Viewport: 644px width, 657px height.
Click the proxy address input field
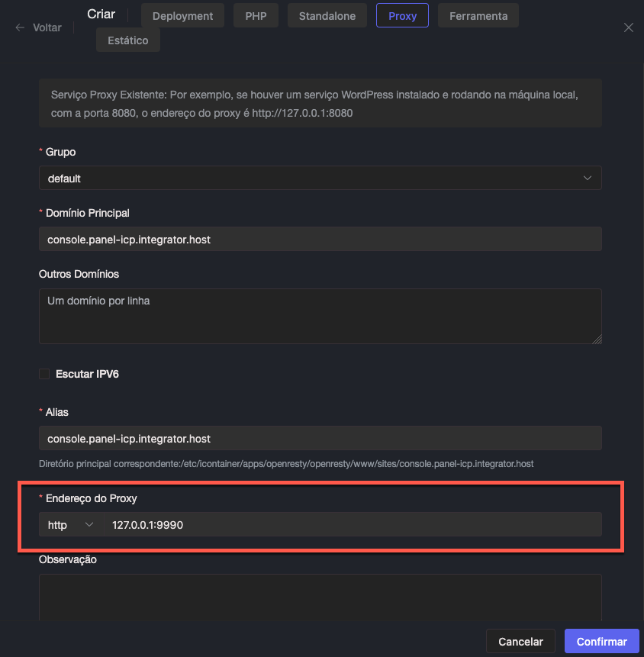point(353,525)
